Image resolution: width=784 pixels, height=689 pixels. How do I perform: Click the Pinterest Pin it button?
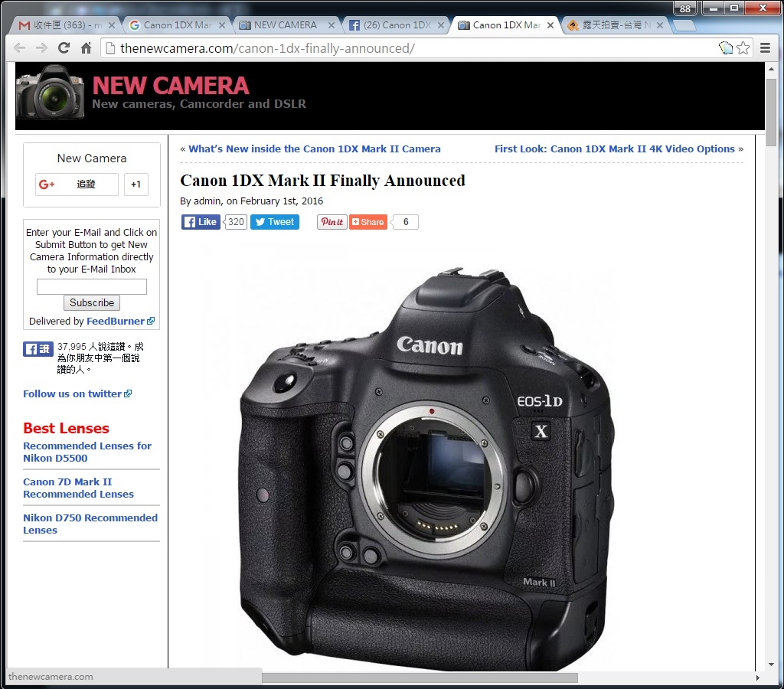(332, 222)
